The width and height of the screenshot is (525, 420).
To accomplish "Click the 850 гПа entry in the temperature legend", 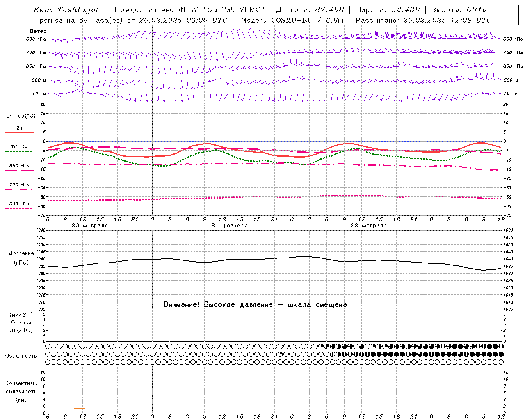I will (19, 166).
